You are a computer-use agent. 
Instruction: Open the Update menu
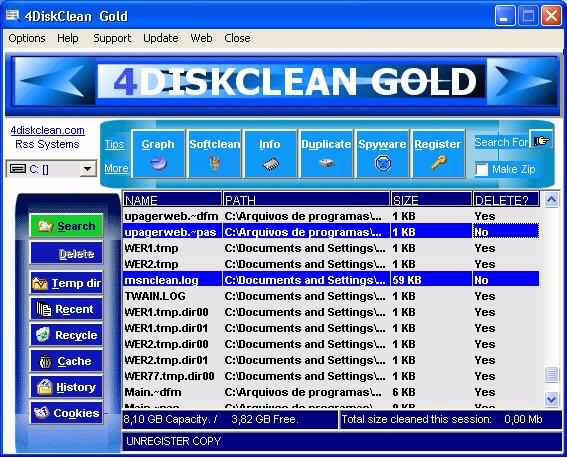[x=161, y=38]
